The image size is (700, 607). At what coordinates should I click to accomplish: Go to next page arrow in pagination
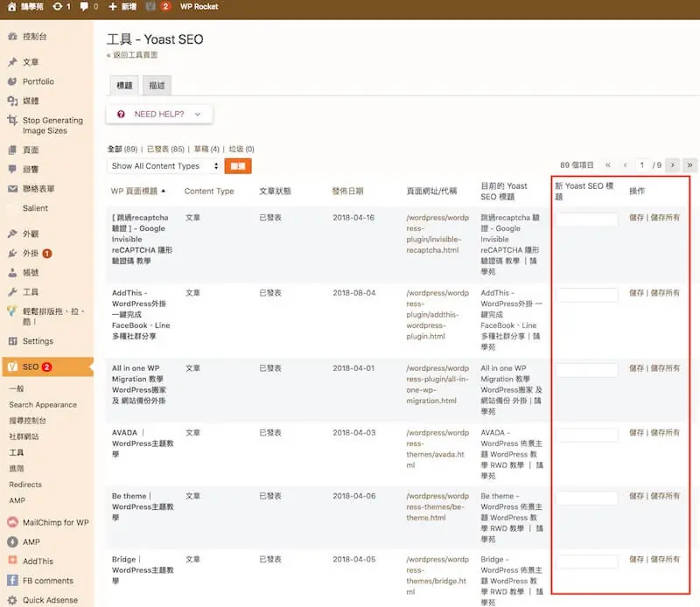[x=672, y=165]
